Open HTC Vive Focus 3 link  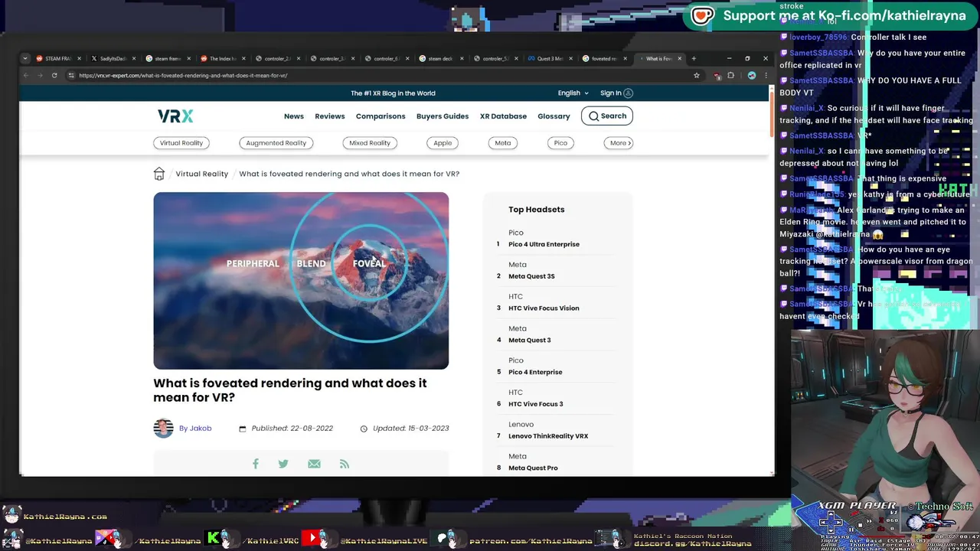(535, 404)
